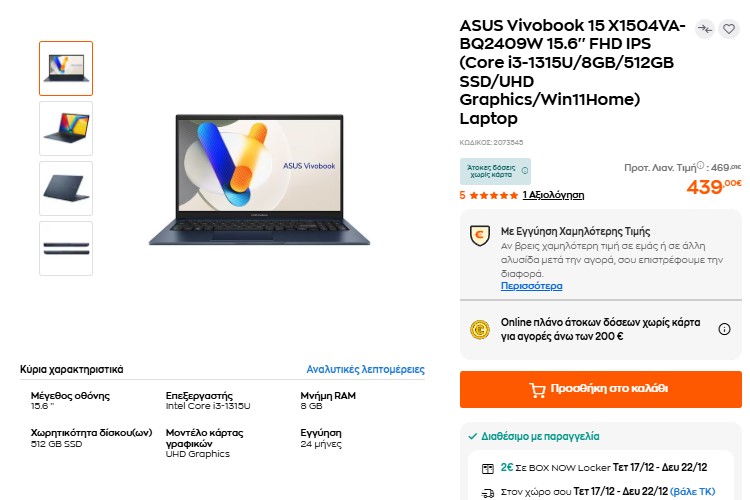
Task: Add laptop to wishlist heart icon
Action: (x=730, y=29)
